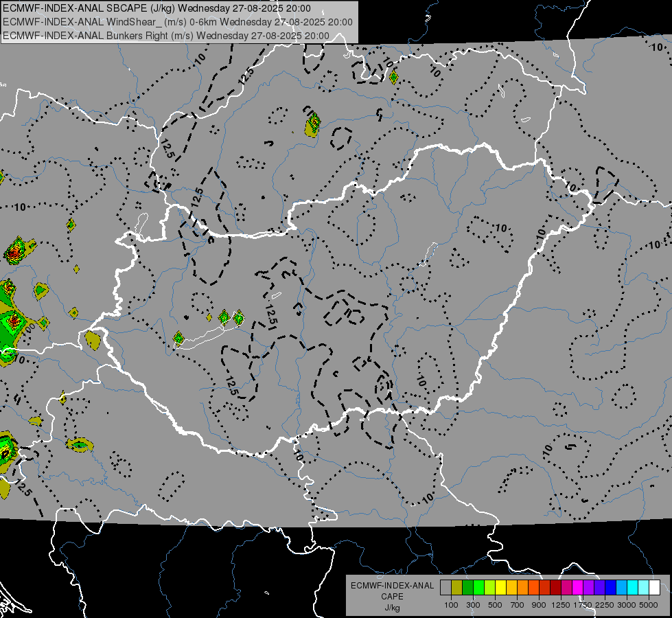Click the 1750 value under the legend
The height and width of the screenshot is (618, 672).
pyautogui.click(x=583, y=605)
